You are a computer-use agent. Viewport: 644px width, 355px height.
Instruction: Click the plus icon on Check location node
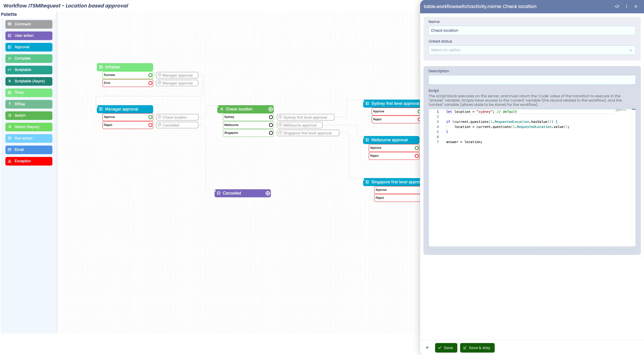click(x=270, y=109)
